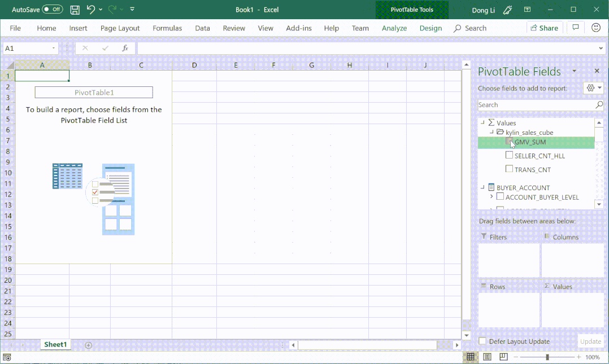Close the PivotTable Fields pane

click(597, 71)
